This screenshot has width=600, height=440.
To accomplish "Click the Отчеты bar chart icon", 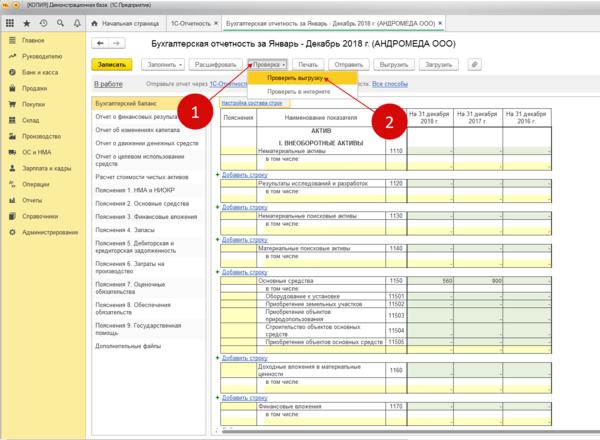I will pos(10,200).
